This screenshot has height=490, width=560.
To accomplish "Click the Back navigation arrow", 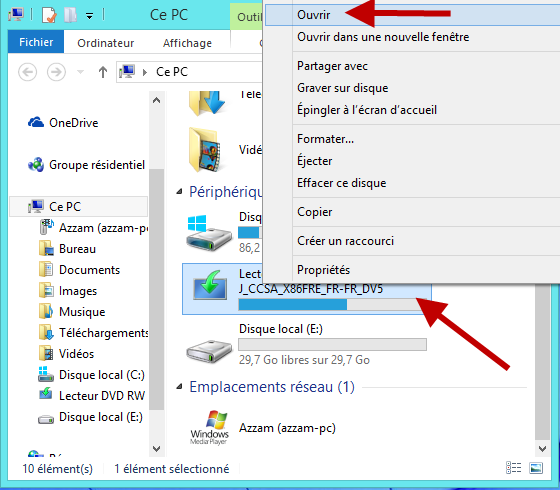I will pyautogui.click(x=28, y=72).
